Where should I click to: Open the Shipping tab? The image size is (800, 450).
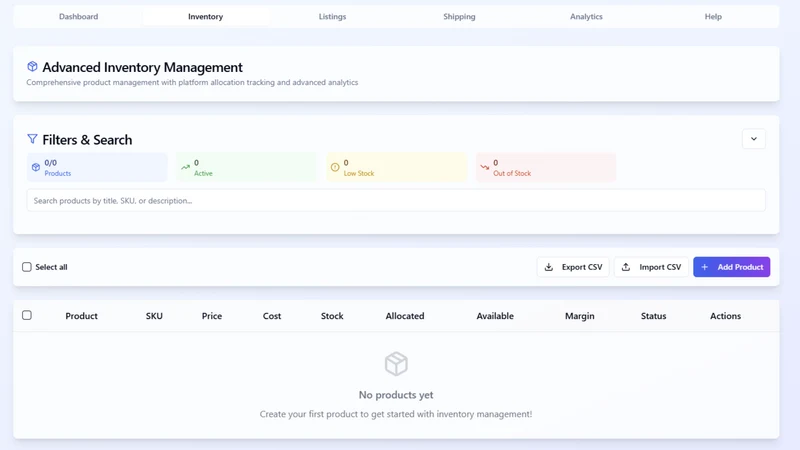459,16
